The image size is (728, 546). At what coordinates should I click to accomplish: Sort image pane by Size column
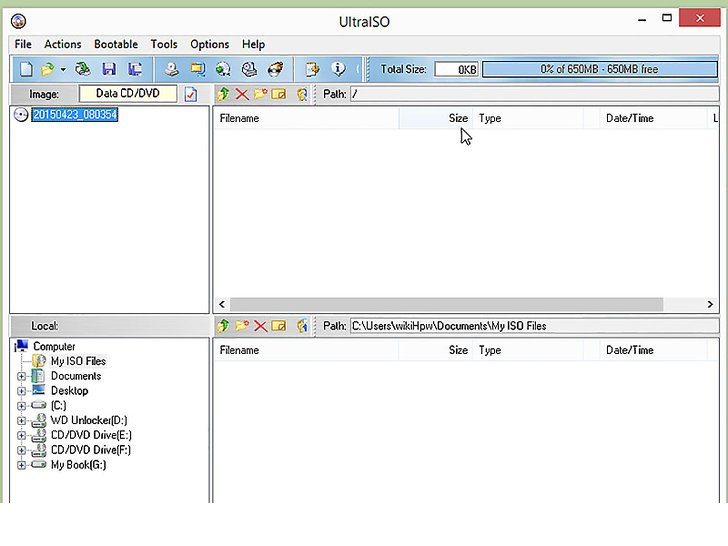(436, 118)
